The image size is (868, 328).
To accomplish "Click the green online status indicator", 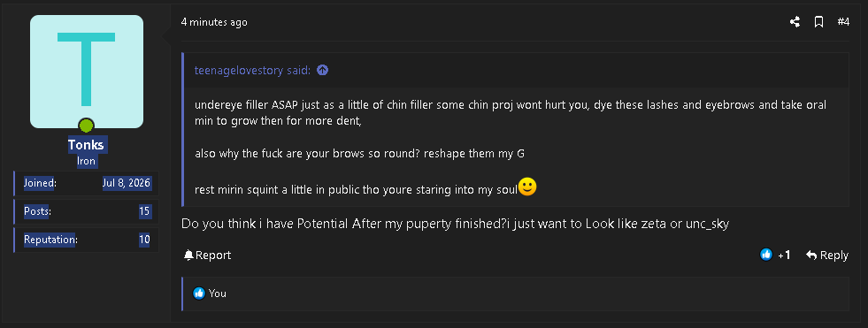I will point(86,126).
